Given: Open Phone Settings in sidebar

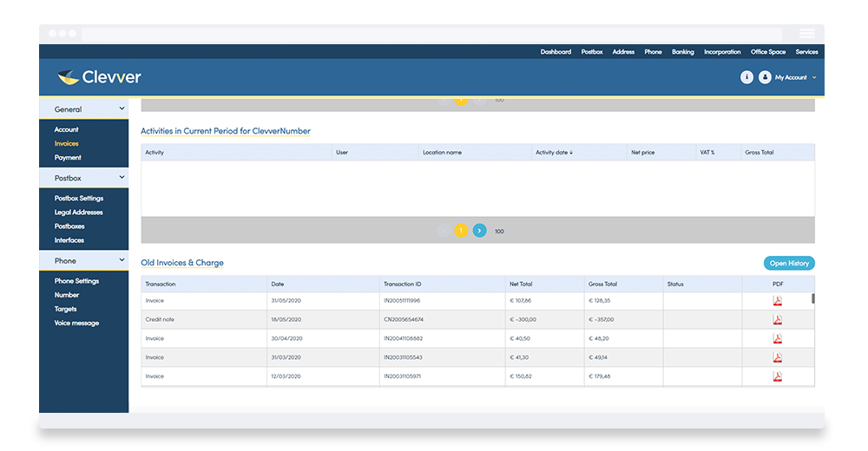Looking at the screenshot, I should coord(76,281).
